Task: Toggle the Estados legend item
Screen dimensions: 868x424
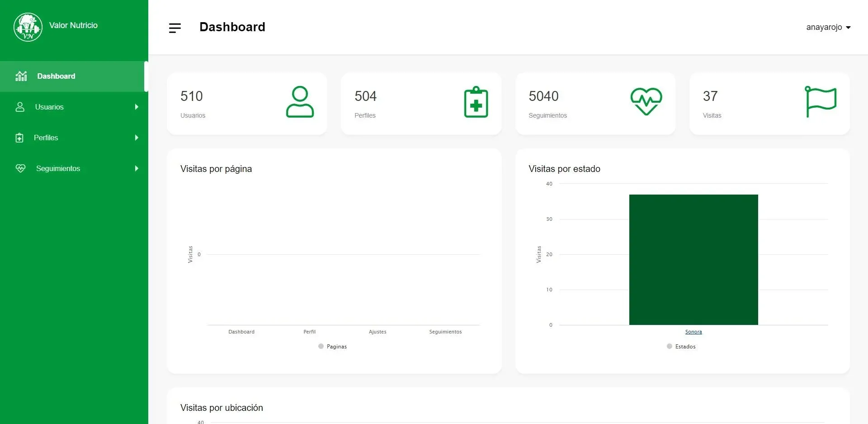Action: (x=681, y=346)
